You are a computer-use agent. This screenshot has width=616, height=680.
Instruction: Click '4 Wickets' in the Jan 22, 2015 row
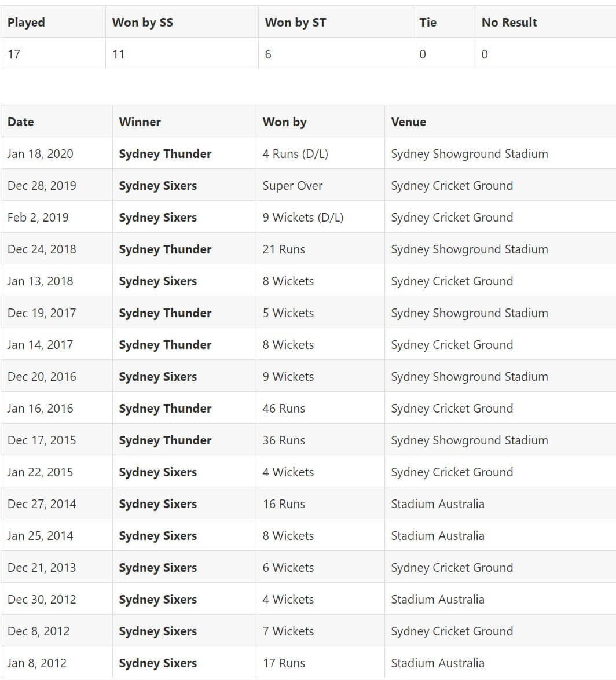pos(288,472)
